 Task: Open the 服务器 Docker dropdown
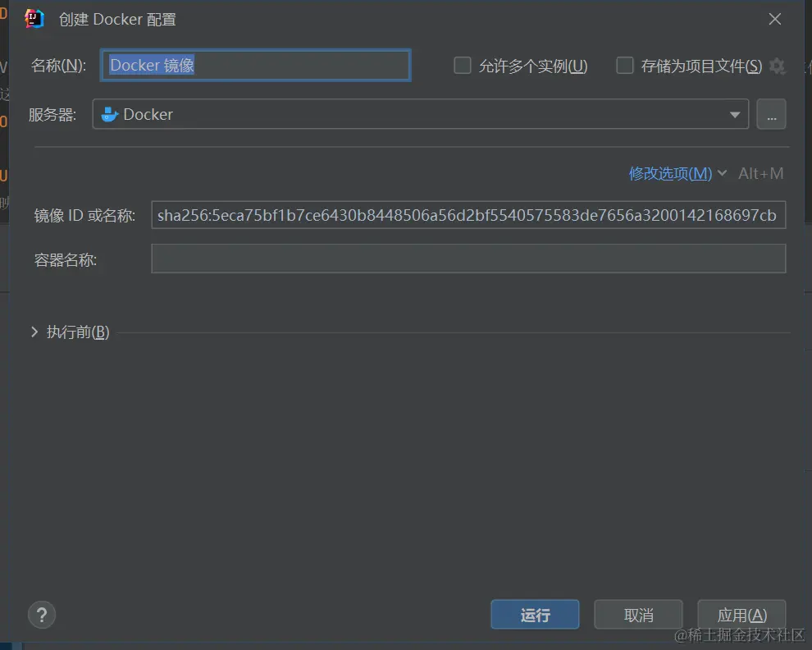coord(421,114)
